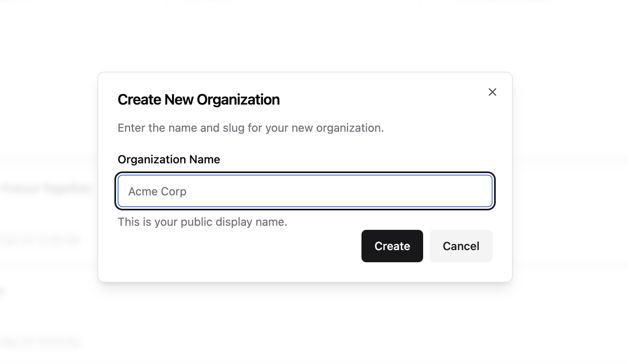Screen dimensions: 628x364
Task: Click the Create button
Action: (x=392, y=246)
